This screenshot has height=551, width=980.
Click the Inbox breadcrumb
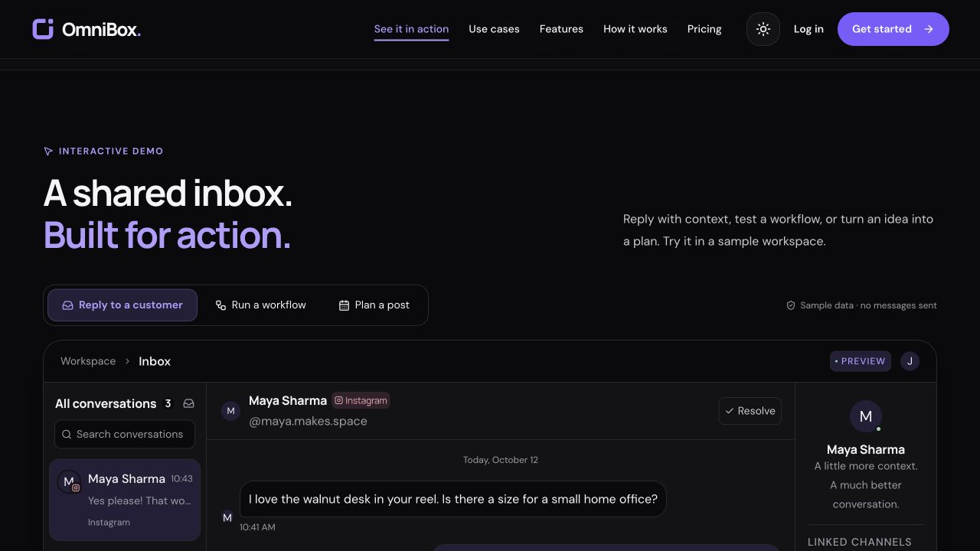coord(155,361)
